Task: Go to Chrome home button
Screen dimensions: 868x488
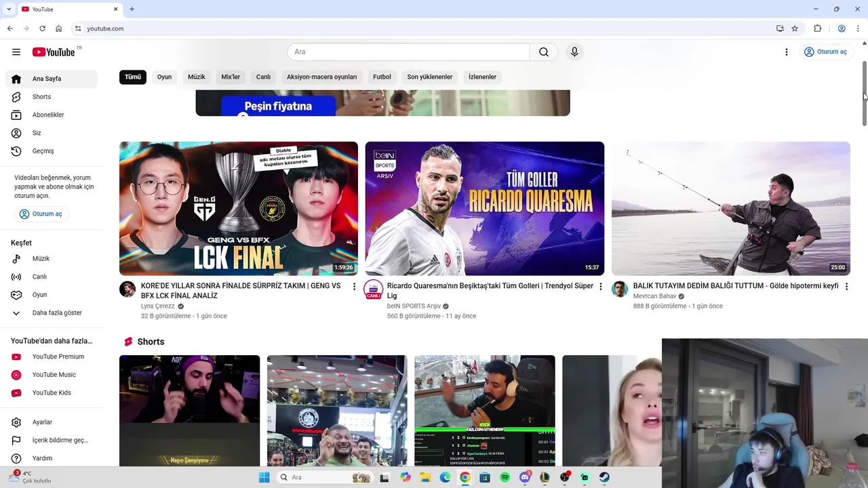Action: coord(59,28)
